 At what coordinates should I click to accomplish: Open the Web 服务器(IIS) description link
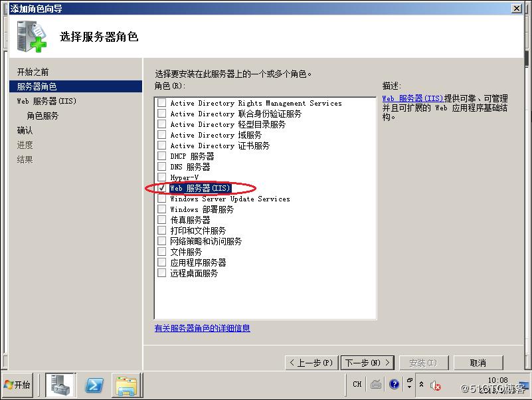[413, 98]
